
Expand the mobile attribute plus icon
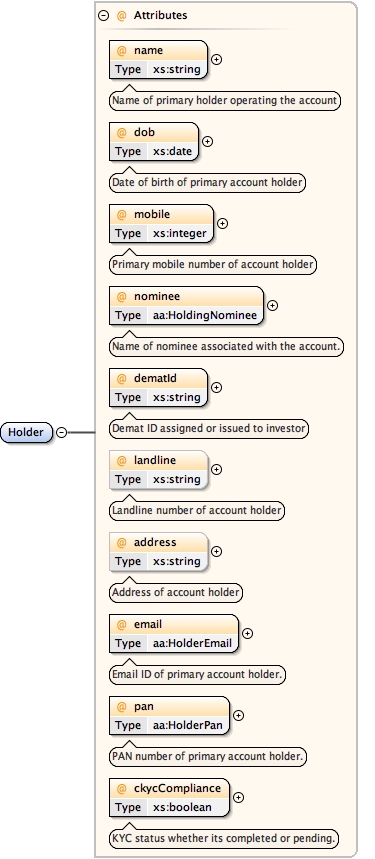(222, 224)
